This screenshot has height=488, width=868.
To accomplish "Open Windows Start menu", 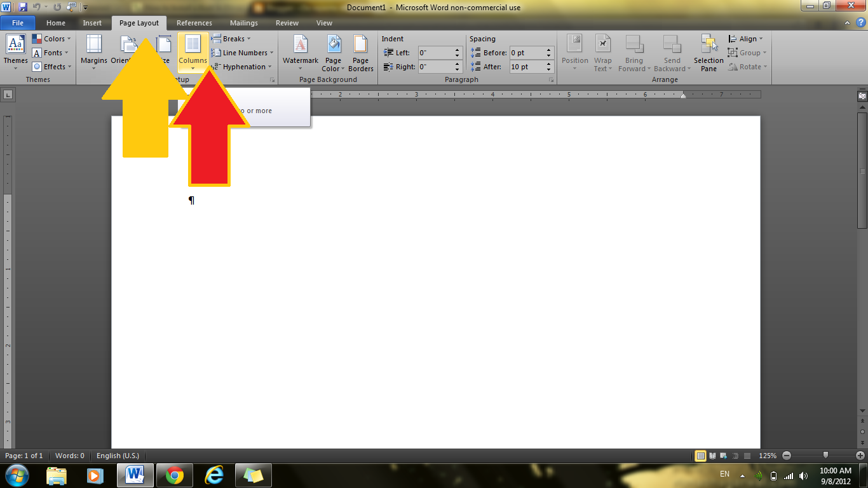I will [x=17, y=475].
